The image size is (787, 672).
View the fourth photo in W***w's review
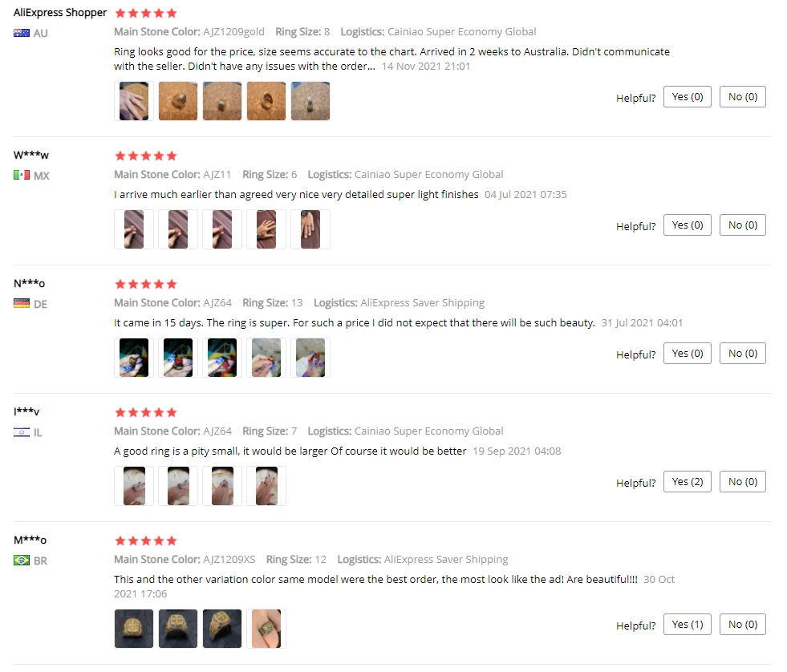point(266,229)
